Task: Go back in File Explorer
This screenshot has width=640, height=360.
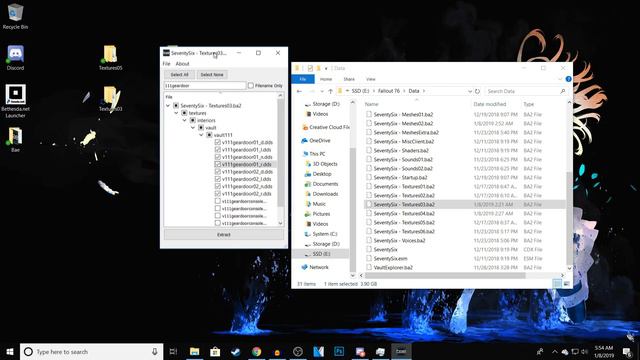Action: point(299,91)
